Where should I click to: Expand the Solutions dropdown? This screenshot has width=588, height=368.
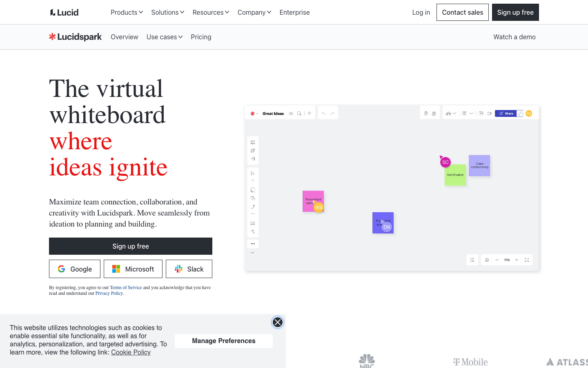(x=168, y=12)
